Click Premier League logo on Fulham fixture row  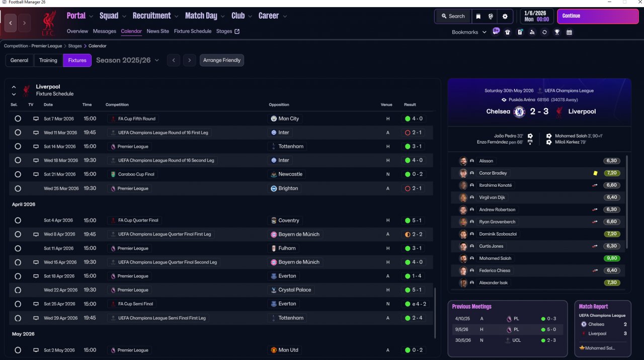pos(113,248)
